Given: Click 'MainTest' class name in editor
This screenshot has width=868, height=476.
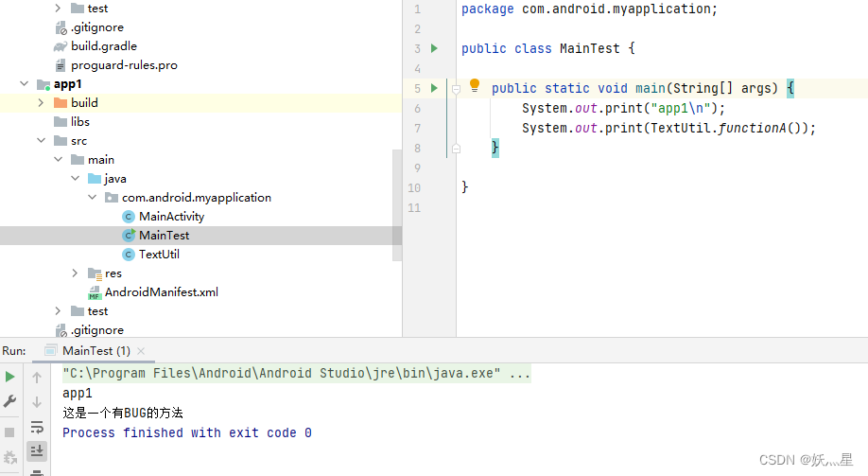Looking at the screenshot, I should [590, 48].
